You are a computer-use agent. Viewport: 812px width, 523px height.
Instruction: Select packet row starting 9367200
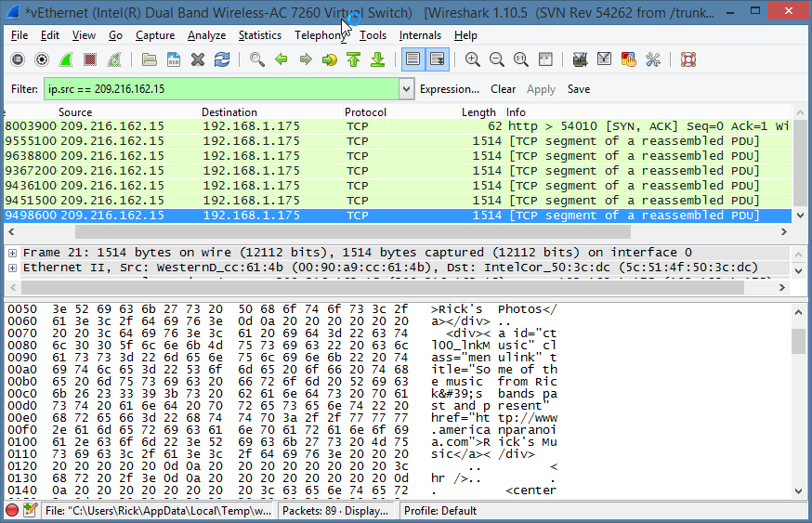(x=398, y=171)
